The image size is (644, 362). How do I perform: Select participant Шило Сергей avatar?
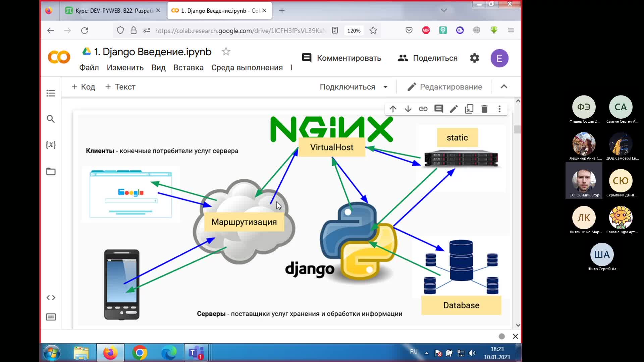602,254
